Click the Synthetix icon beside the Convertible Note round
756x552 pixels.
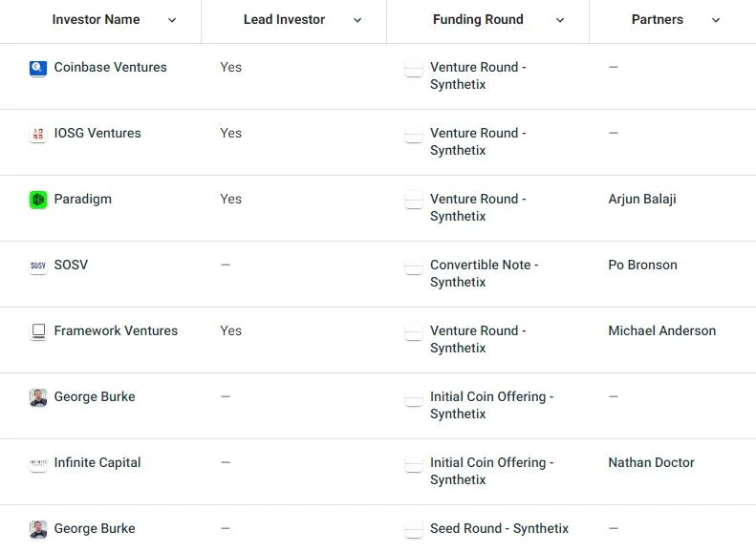(x=414, y=265)
